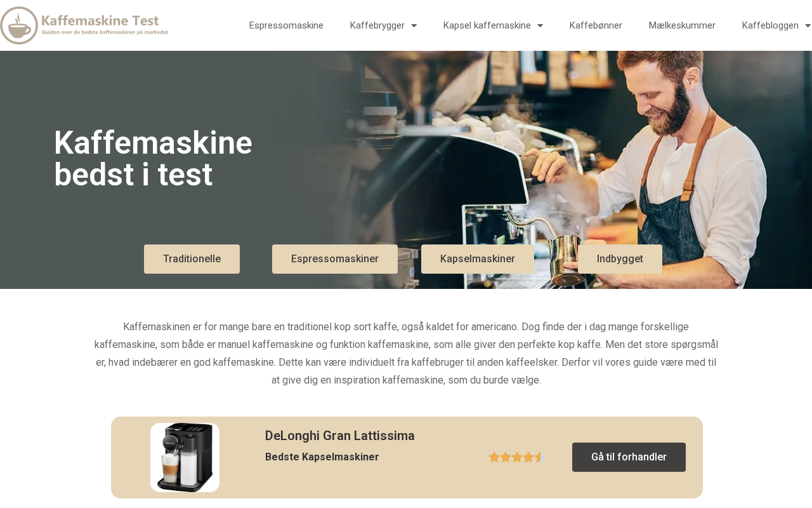Click the Traditionelle button
Screen dimensions: 812x508
pyautogui.click(x=192, y=259)
